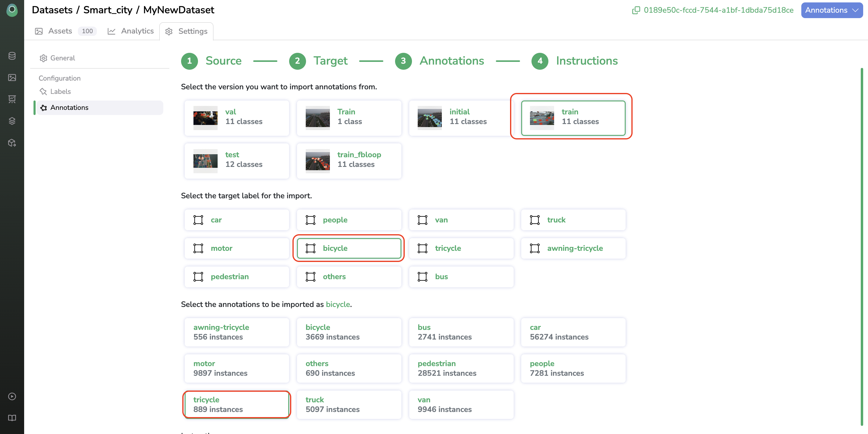This screenshot has height=434, width=868.
Task: Open the play circle icon in the sidebar
Action: (x=12, y=396)
